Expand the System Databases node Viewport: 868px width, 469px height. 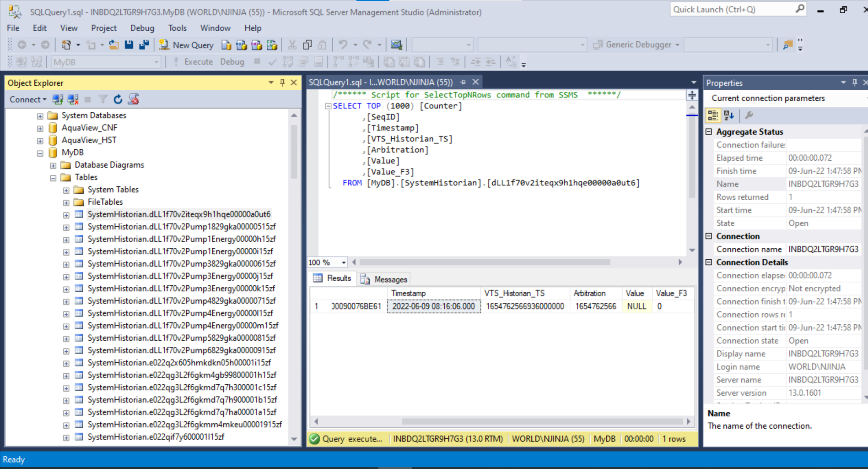pyautogui.click(x=40, y=116)
